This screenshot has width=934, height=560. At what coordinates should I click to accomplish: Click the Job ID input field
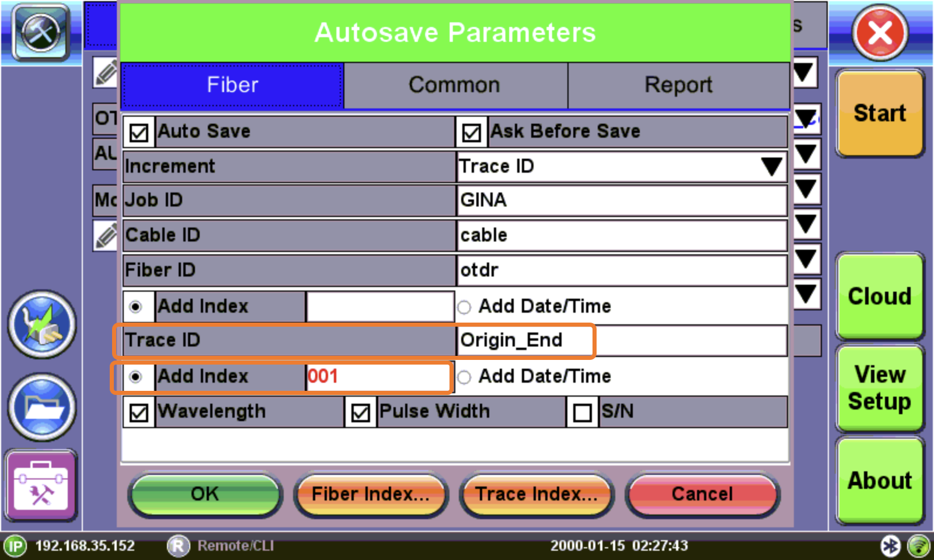click(621, 201)
